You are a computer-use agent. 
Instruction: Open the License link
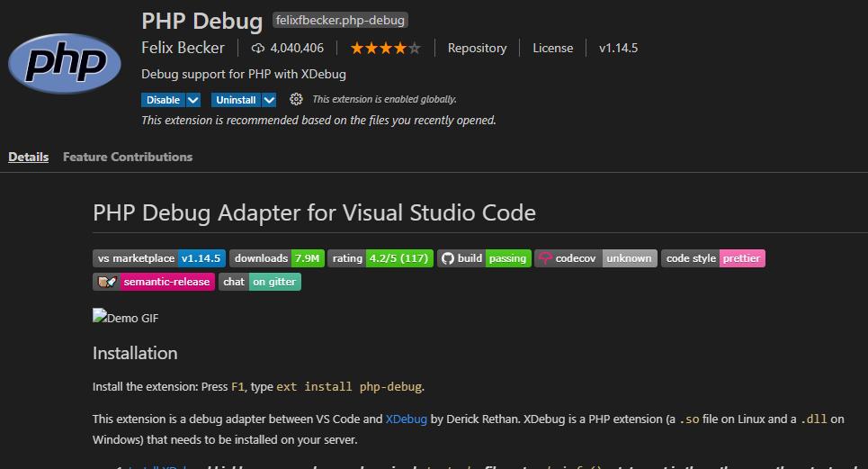(552, 49)
